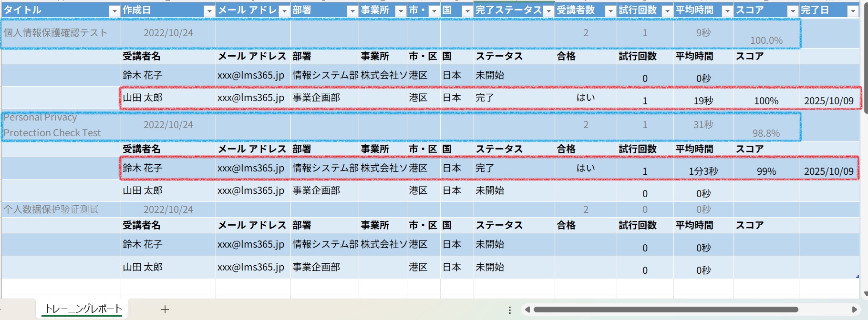The height and width of the screenshot is (320, 868).
Task: Select the cell 个人数据保护验证测试
Action: click(x=61, y=210)
